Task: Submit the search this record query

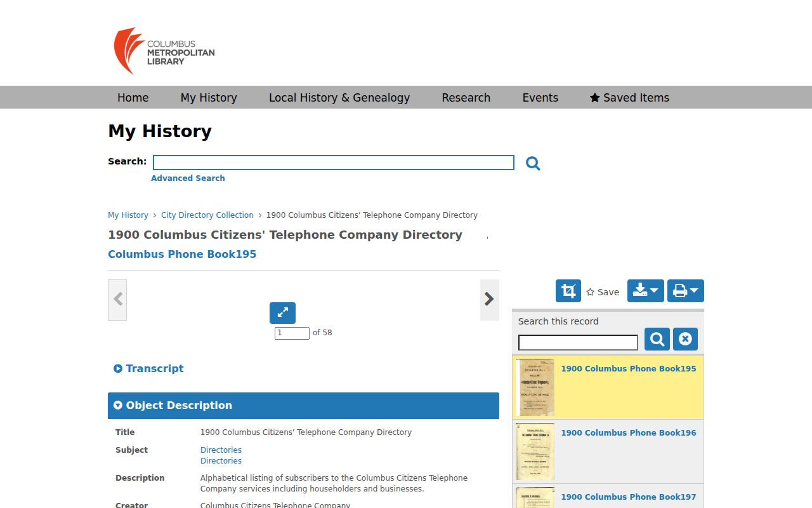Action: pyautogui.click(x=657, y=339)
